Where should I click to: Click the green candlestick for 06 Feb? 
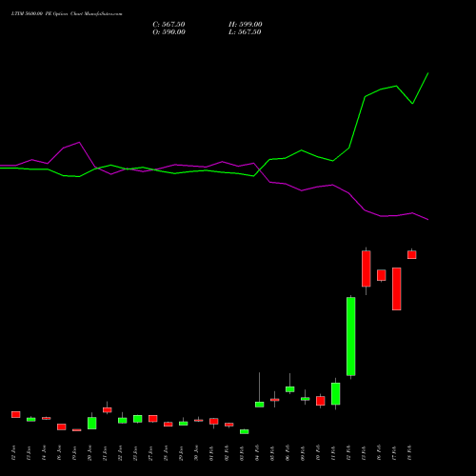pos(290,389)
